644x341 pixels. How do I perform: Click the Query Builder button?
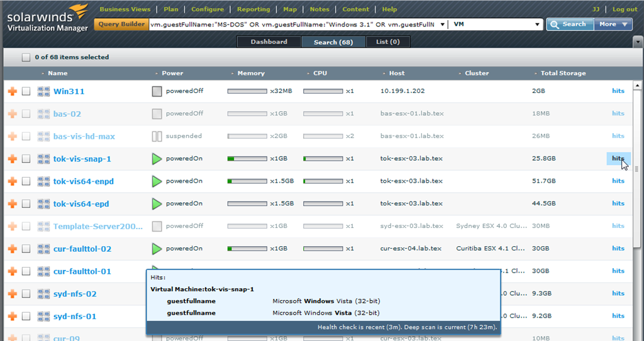coord(121,24)
